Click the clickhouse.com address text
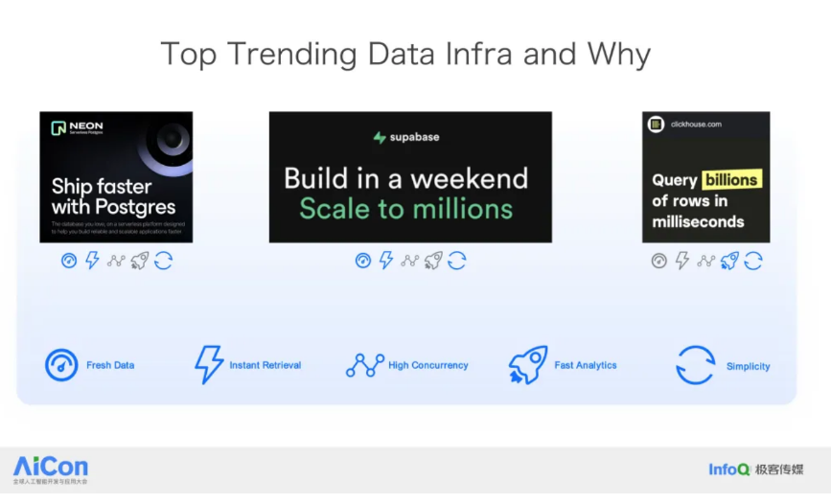This screenshot has width=831, height=504. 697,125
